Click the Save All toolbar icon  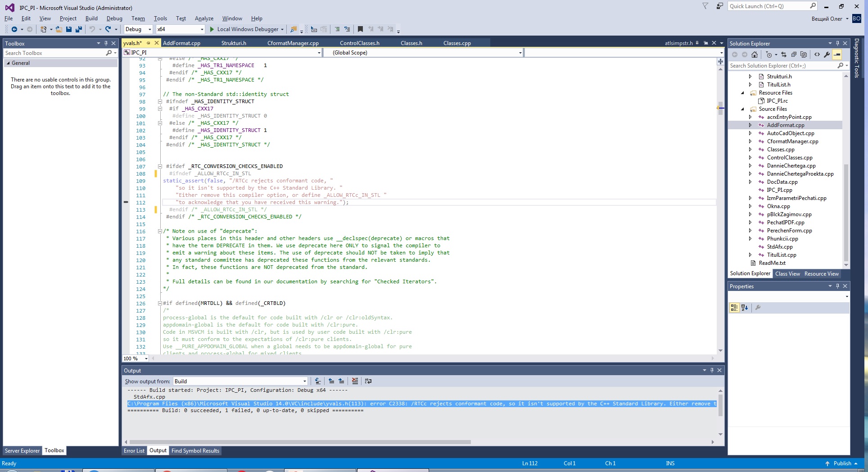(79, 29)
